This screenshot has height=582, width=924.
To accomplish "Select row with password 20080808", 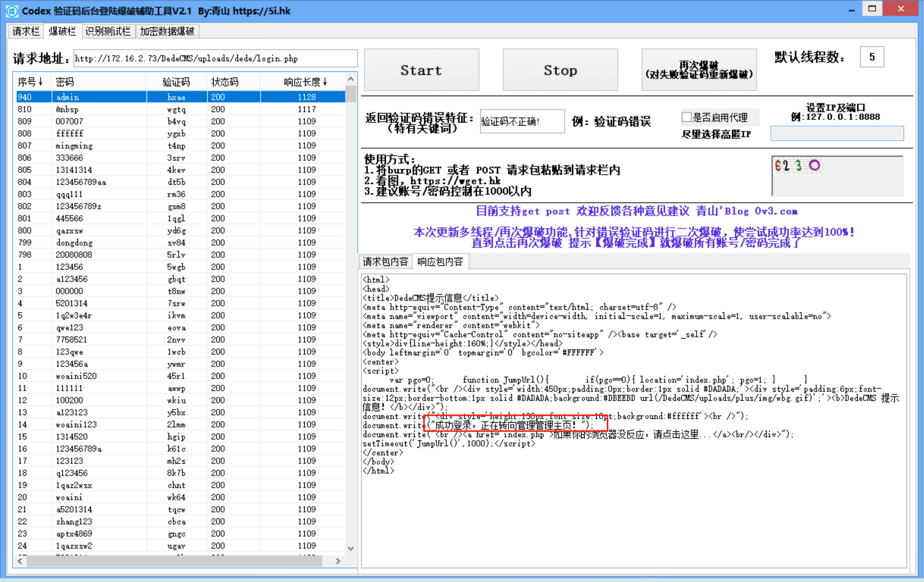I will [x=181, y=255].
